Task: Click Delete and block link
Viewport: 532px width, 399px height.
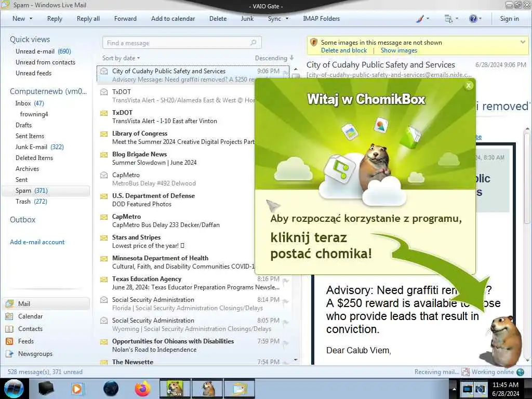Action: tap(344, 50)
